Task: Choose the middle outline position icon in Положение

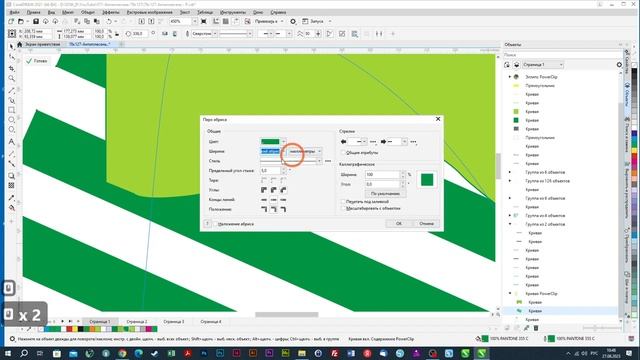Action: click(273, 209)
